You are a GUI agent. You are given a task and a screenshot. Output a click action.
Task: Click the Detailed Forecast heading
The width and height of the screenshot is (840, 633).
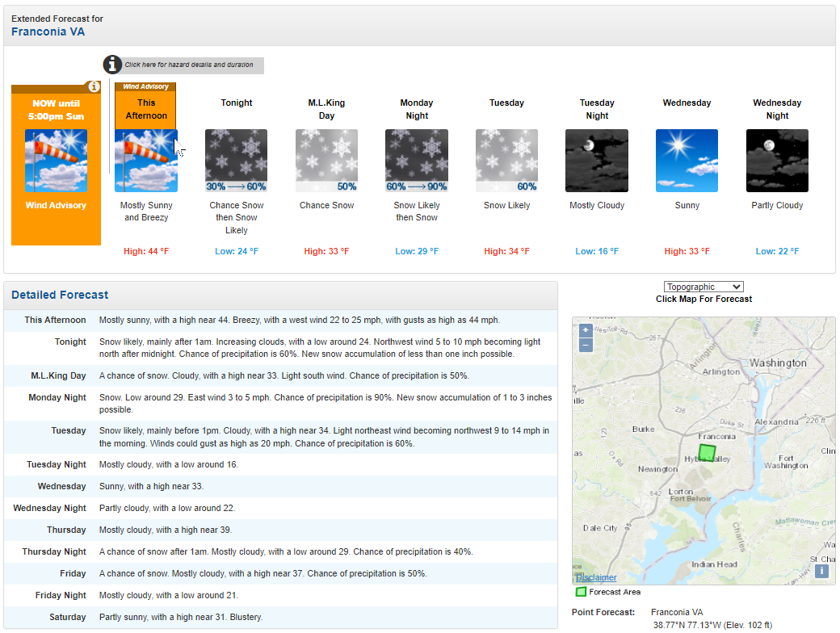60,295
